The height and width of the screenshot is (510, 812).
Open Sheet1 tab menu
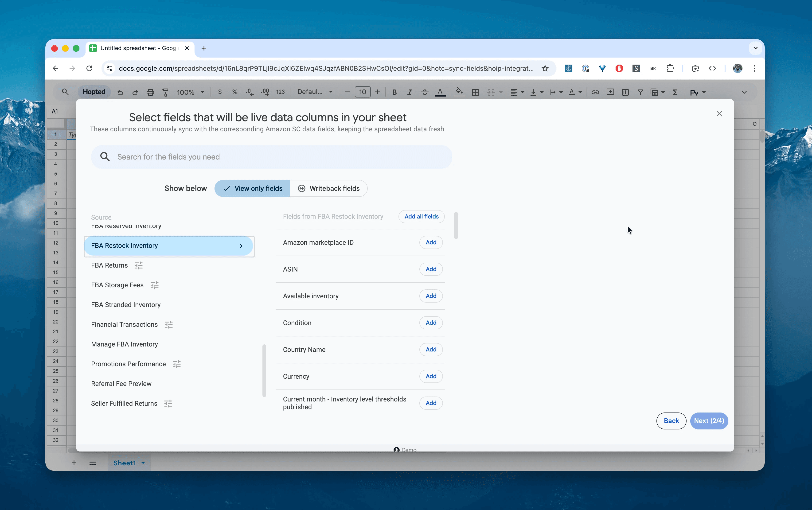click(143, 463)
